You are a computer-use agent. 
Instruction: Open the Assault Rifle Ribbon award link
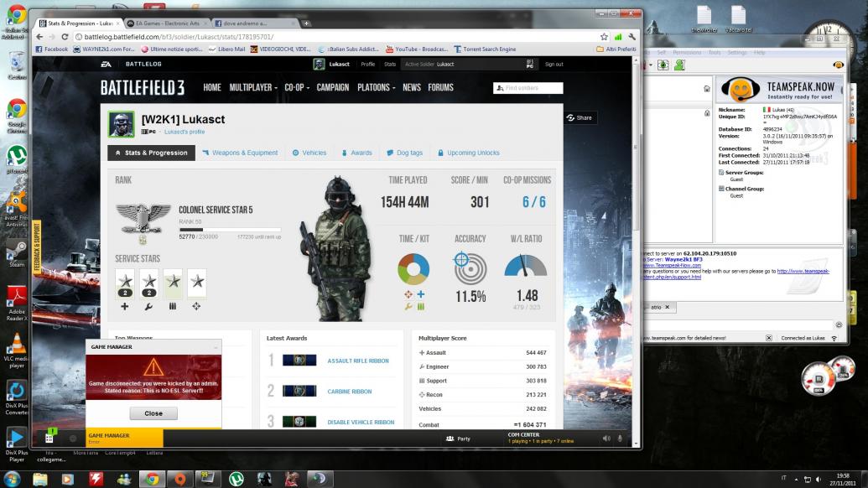[x=358, y=361]
